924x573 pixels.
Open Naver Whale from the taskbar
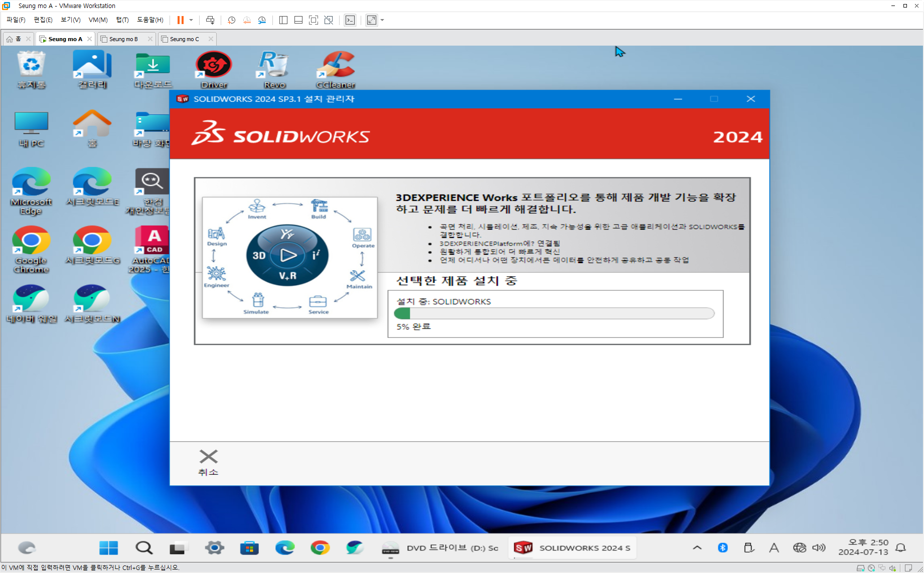coord(355,548)
